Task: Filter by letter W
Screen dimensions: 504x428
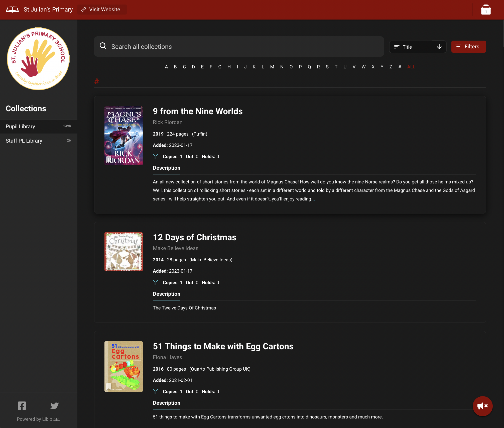Action: [363, 67]
